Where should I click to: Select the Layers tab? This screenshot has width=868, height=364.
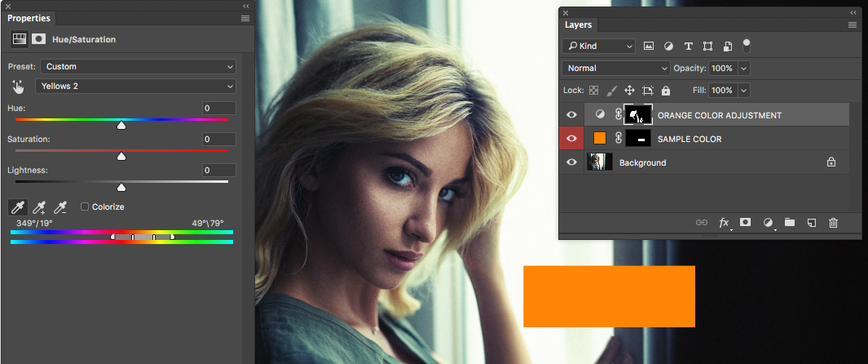[578, 25]
